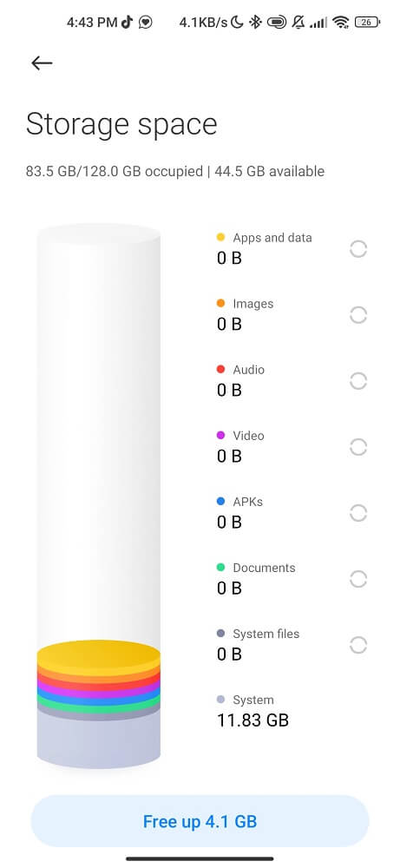Tap the muted bell status icon
400x868 pixels.
(298, 23)
